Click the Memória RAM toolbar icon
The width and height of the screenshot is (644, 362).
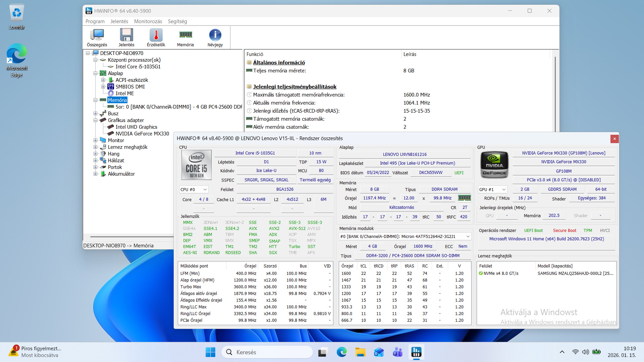tap(185, 38)
